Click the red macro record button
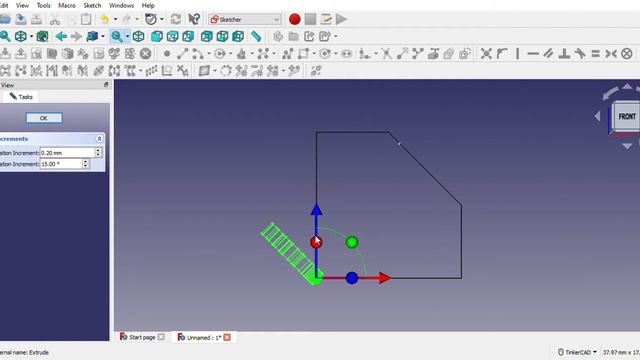Screen dimensions: 640x360 tap(294, 19)
